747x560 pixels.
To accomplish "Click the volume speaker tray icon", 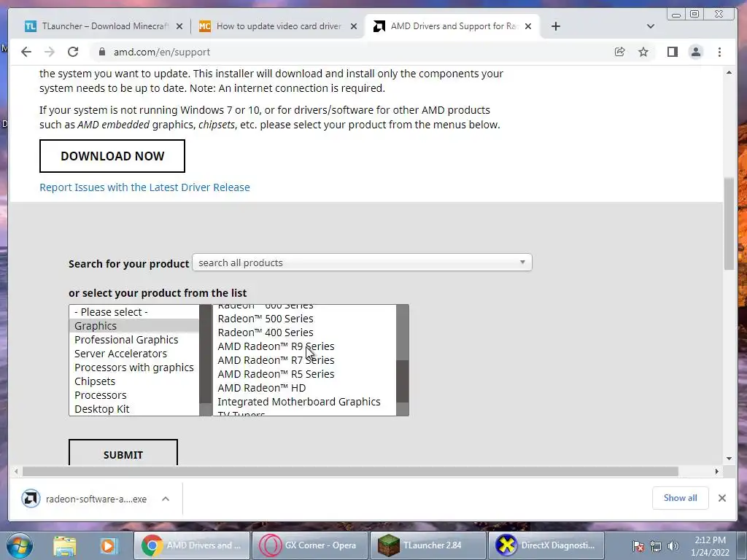I will (x=673, y=546).
